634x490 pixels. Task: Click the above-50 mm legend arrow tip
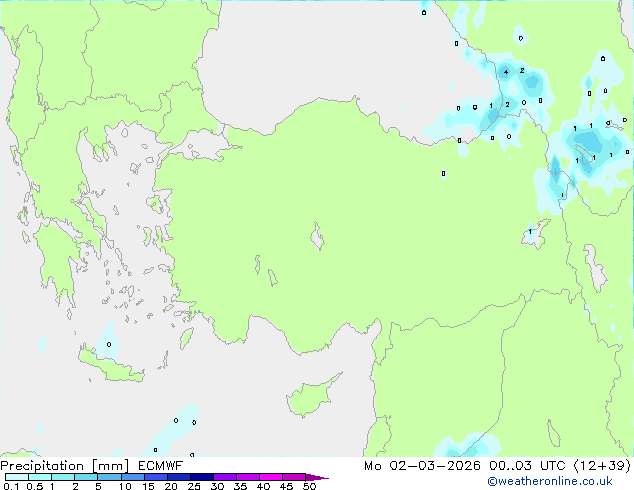(x=317, y=477)
